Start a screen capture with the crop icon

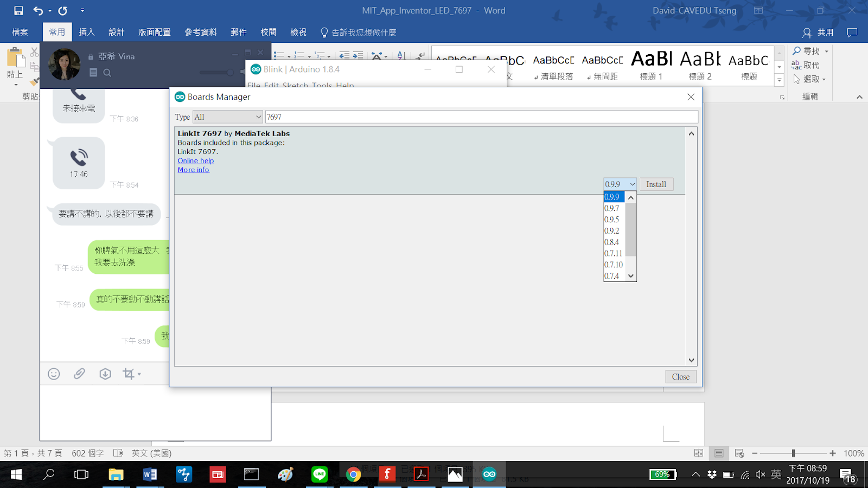(x=129, y=374)
